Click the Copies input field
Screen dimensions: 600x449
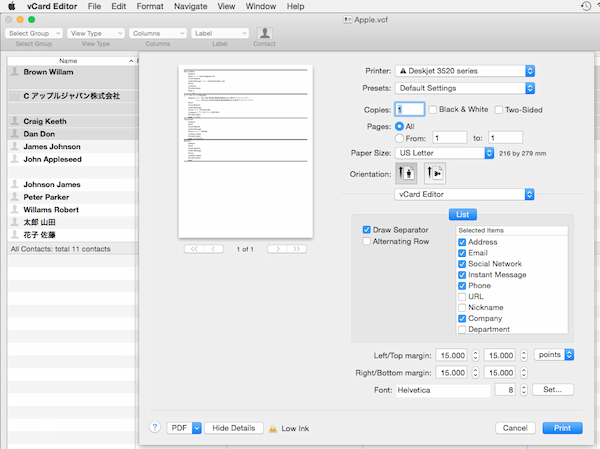pyautogui.click(x=409, y=109)
